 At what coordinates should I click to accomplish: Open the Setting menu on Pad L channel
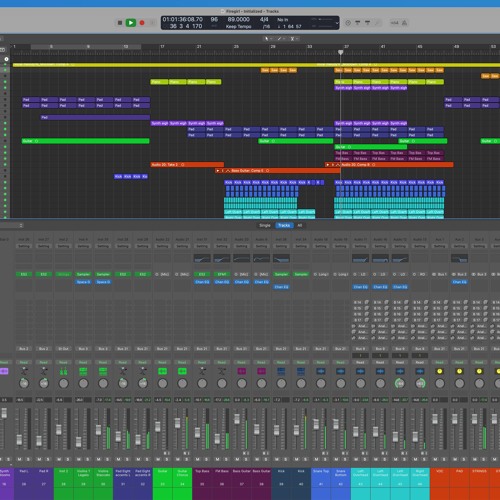click(x=24, y=246)
